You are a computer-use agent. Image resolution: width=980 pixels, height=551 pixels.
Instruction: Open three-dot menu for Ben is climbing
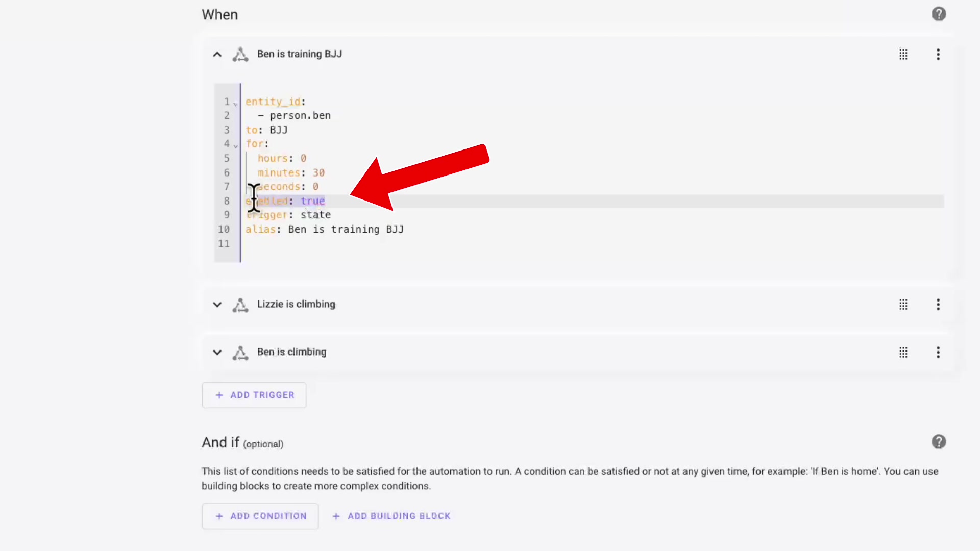point(938,353)
